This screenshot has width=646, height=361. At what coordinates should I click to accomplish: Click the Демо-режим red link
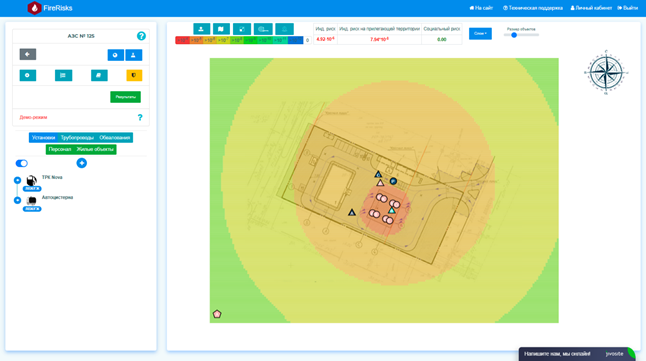[33, 117]
